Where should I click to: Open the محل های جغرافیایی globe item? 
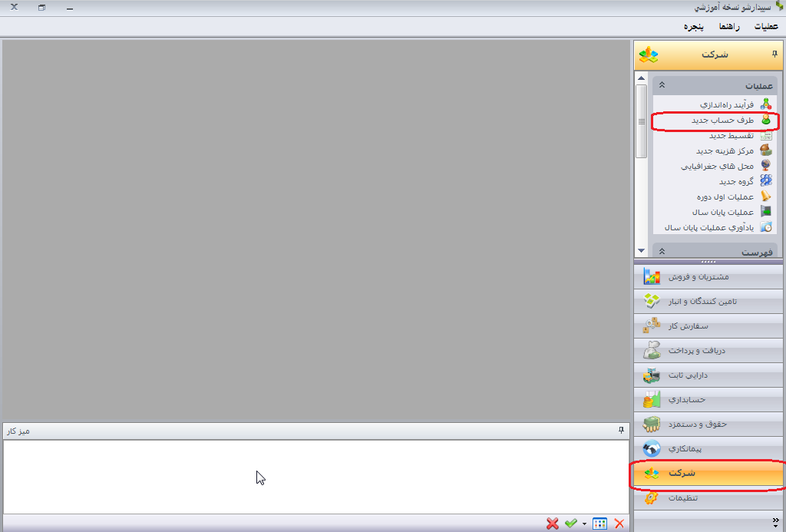tap(726, 166)
